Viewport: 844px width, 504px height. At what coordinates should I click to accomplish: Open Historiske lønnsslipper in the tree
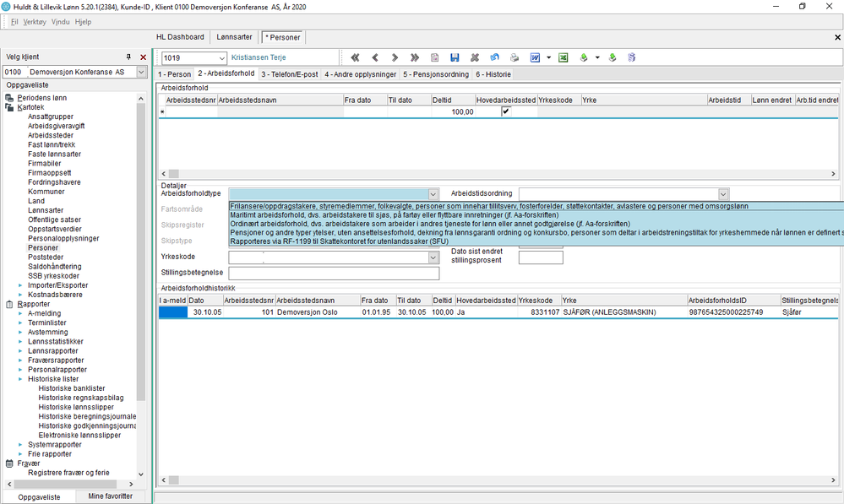76,407
